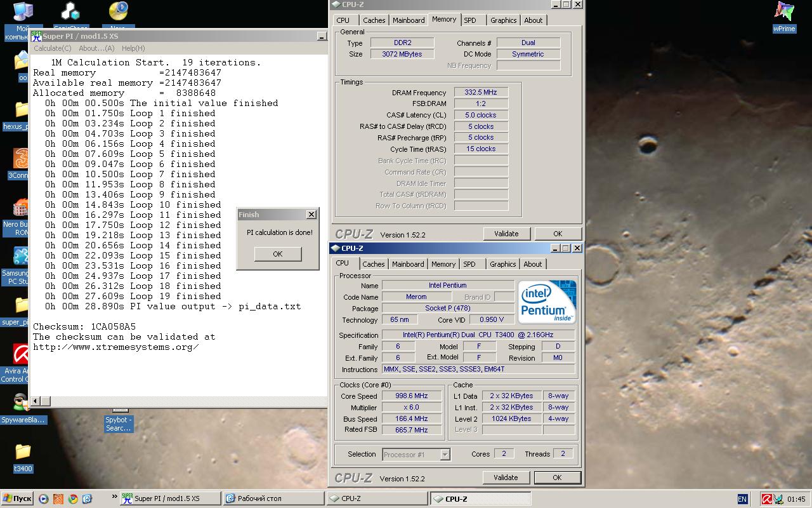Open the 3Connect desktop shortcut

tap(22, 159)
